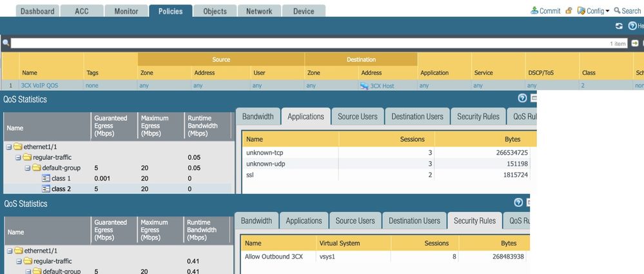This screenshot has height=274, width=644.
Task: Collapse default-group node in upper QoS tree
Action: (x=28, y=168)
